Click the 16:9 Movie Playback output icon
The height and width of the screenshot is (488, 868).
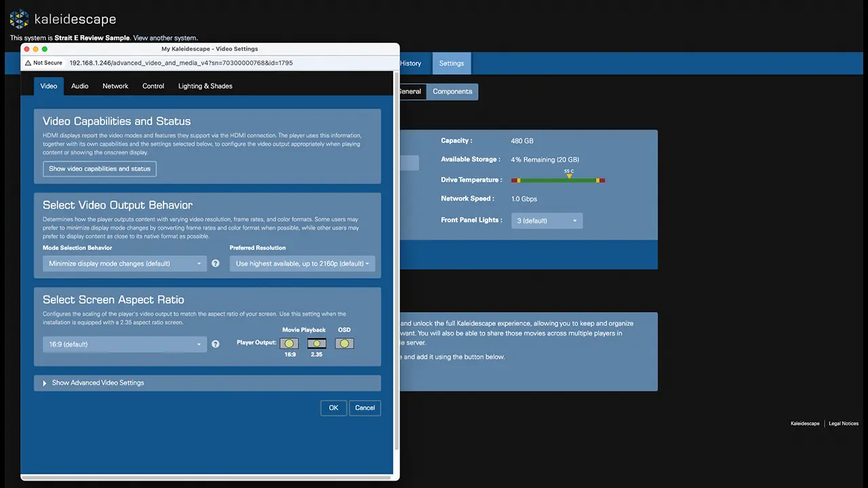[290, 344]
